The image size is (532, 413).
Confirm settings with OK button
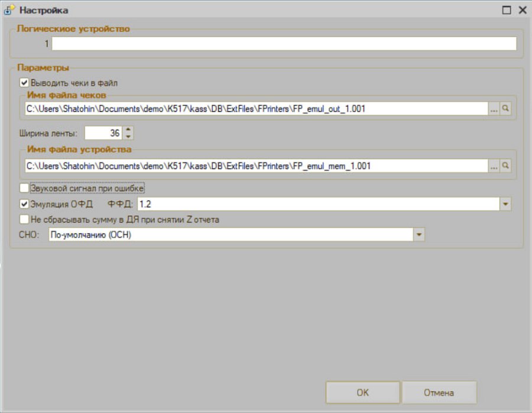tap(363, 392)
